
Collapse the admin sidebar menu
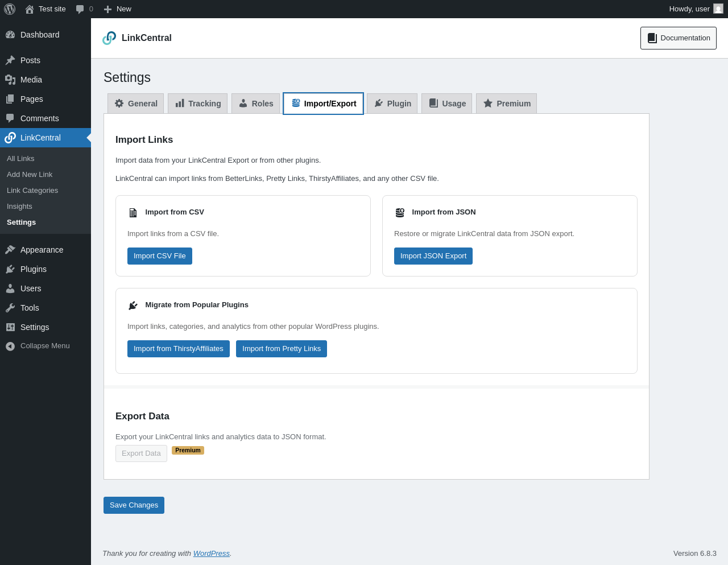tap(38, 346)
